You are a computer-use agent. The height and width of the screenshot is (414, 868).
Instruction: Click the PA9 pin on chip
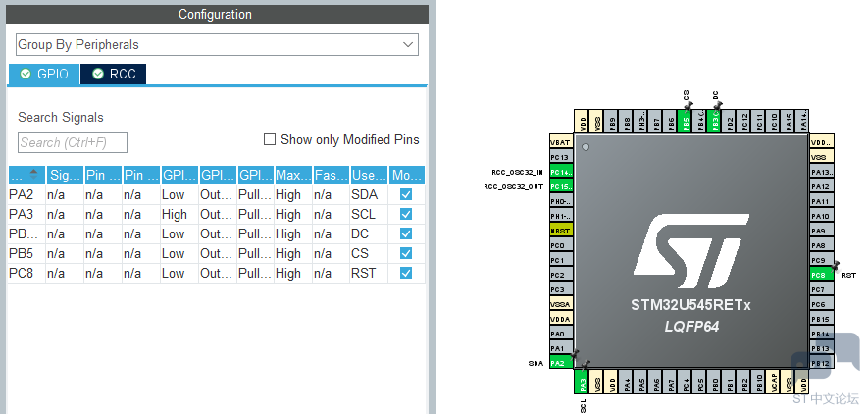click(822, 231)
